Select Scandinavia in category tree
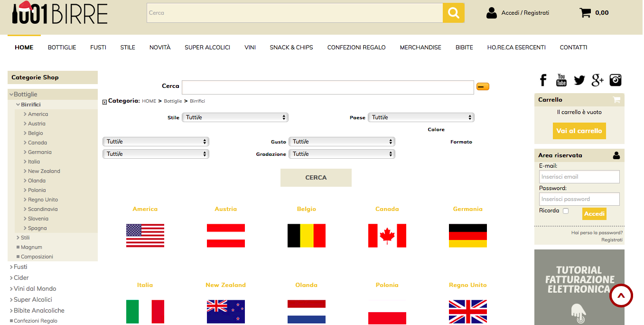The width and height of the screenshot is (644, 325). point(43,209)
